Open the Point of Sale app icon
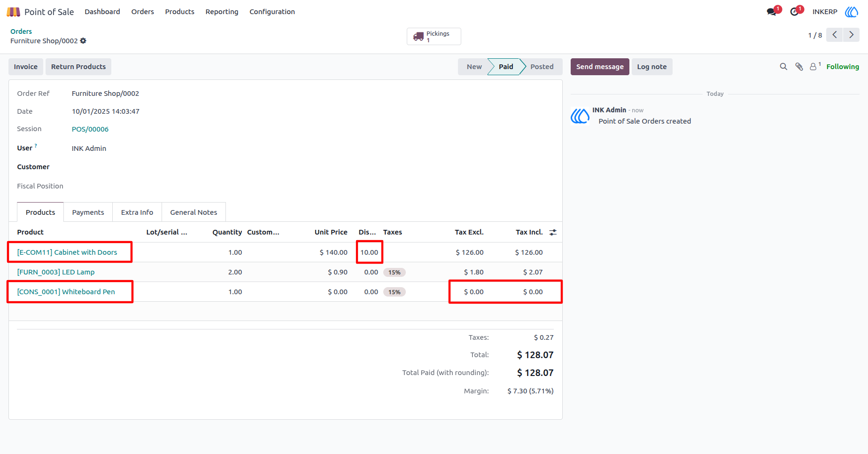 tap(13, 12)
